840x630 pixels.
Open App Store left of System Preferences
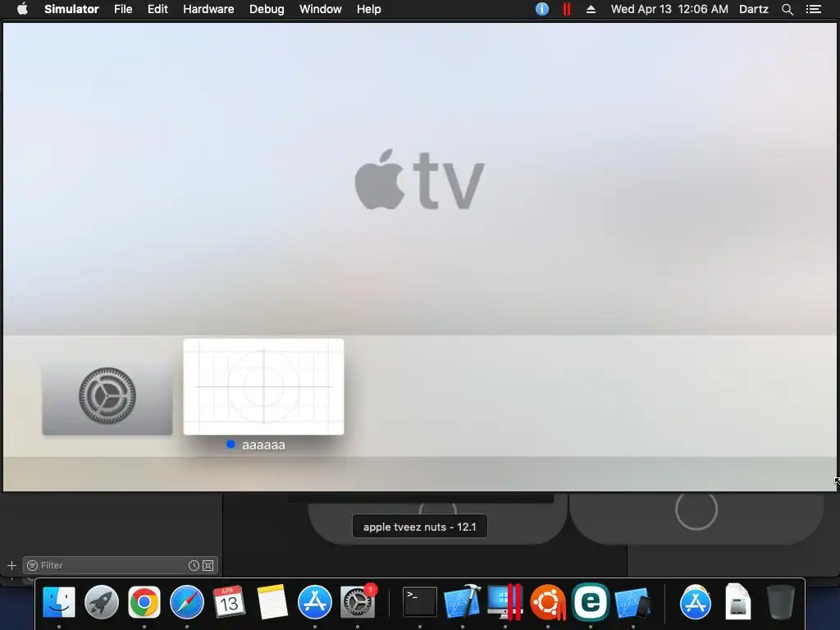click(x=314, y=602)
